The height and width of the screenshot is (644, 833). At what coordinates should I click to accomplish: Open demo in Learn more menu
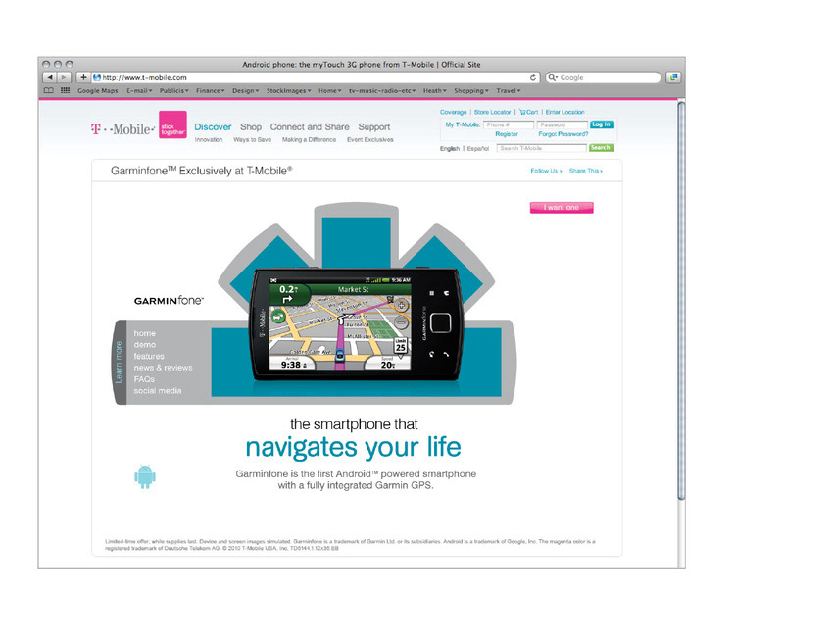(144, 345)
